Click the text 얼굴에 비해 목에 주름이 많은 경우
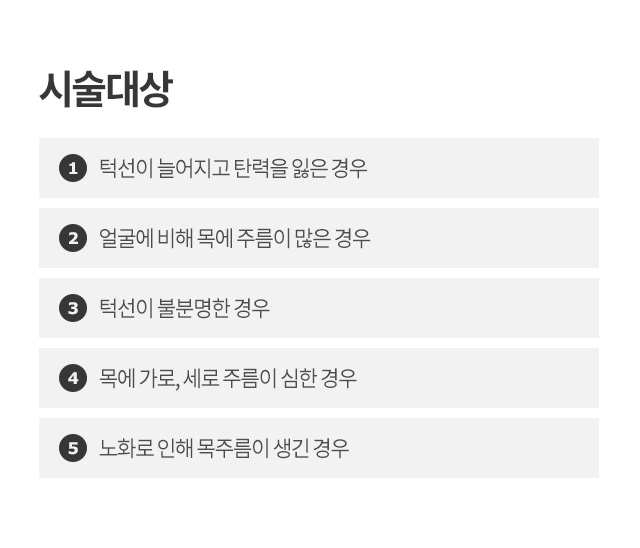 [x=235, y=238]
